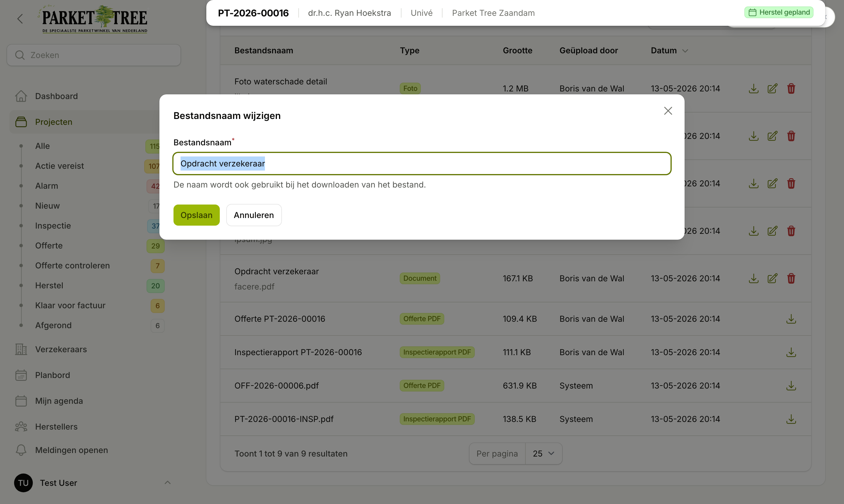This screenshot has height=504, width=844.
Task: Download Offerte PT-2026-00016 file
Action: (791, 319)
